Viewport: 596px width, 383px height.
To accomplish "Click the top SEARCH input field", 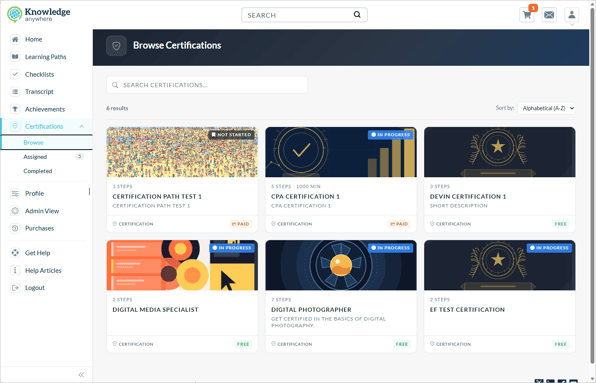I will pos(304,15).
